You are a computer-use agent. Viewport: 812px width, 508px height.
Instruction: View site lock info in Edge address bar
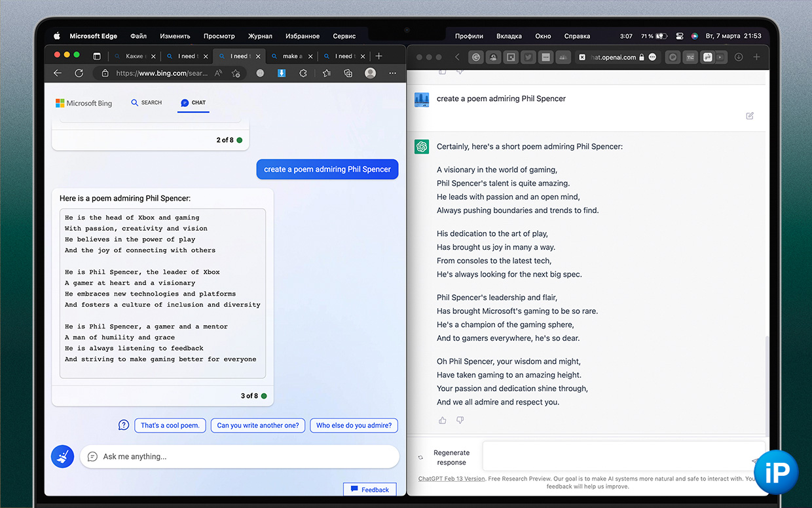(105, 73)
